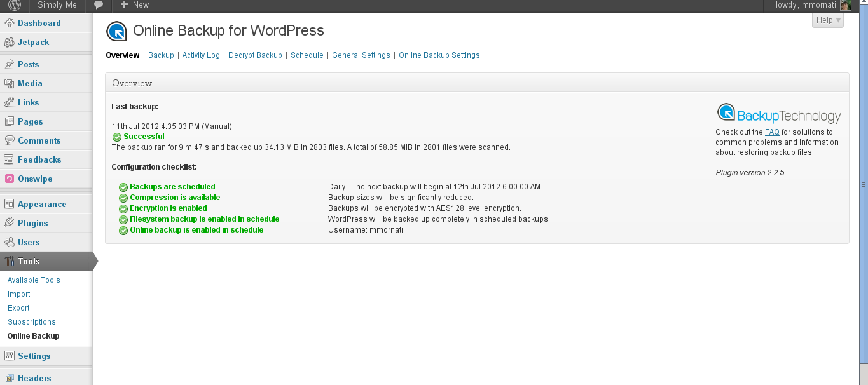Click the right-edge scrollbar grip
This screenshot has width=868, height=385.
tap(864, 184)
